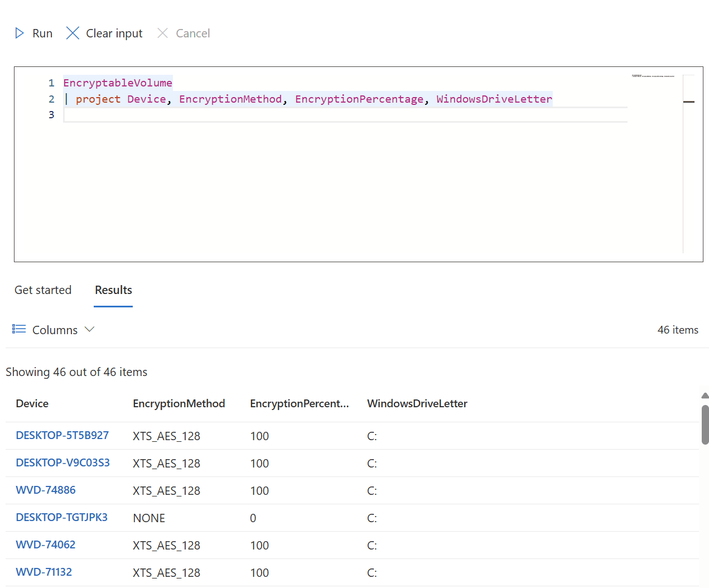Switch to the Get started tab
The height and width of the screenshot is (588, 709).
coord(43,290)
